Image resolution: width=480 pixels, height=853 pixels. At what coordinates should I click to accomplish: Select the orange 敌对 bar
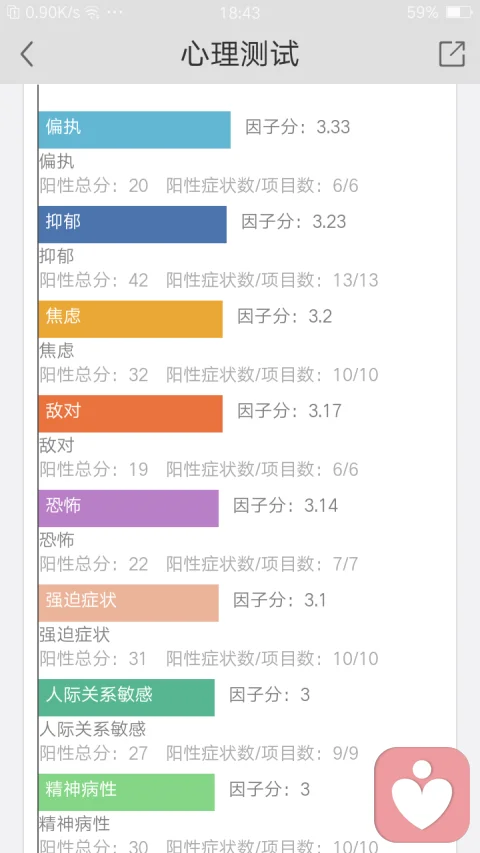tap(131, 413)
